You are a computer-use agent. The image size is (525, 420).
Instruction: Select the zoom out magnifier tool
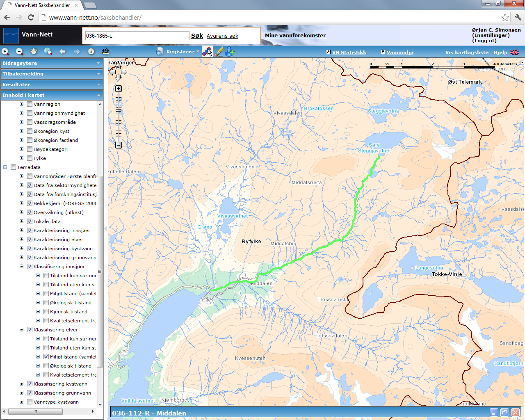click(x=20, y=52)
